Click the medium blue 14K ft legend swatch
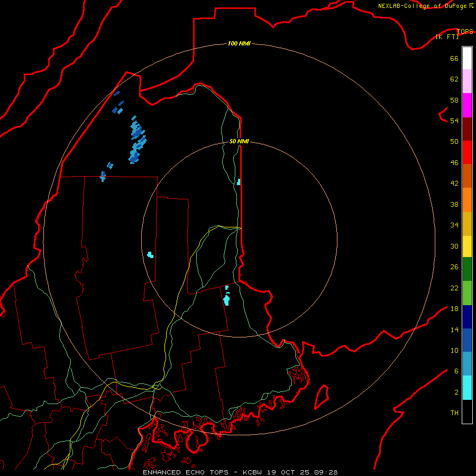This screenshot has height=476, width=476. click(x=467, y=340)
